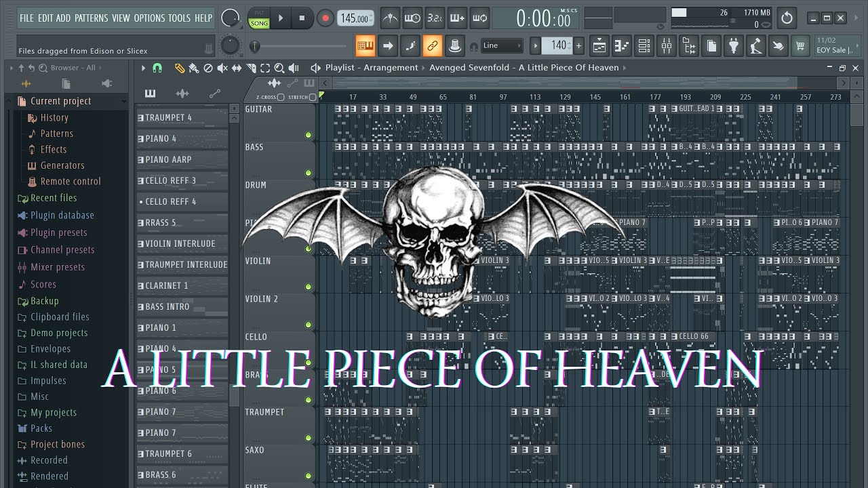Select the pencil draw tool in Playlist
868x488 pixels.
click(179, 68)
